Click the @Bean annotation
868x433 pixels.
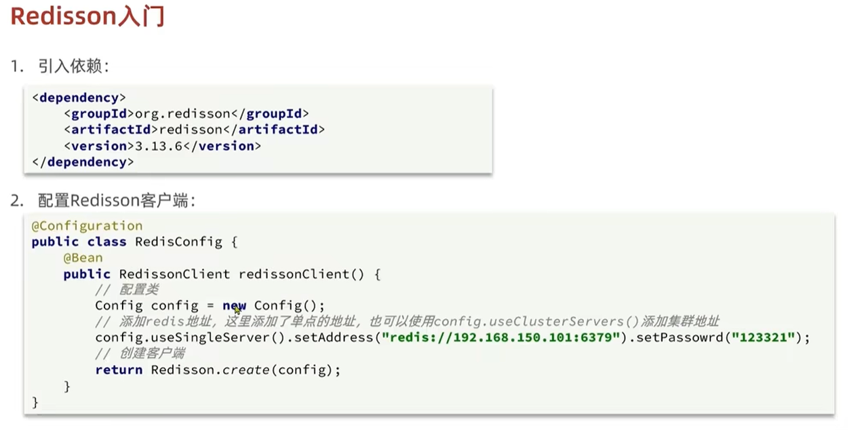[x=83, y=257]
